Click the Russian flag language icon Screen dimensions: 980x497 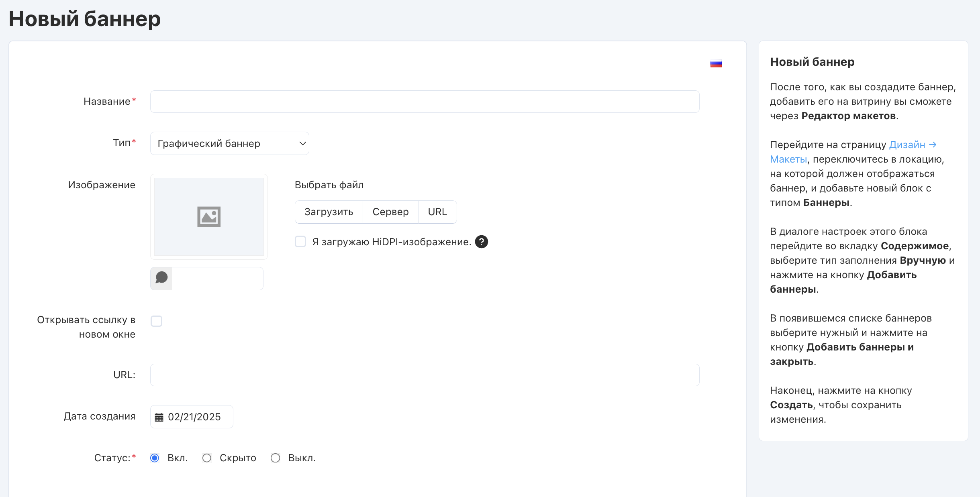click(716, 63)
